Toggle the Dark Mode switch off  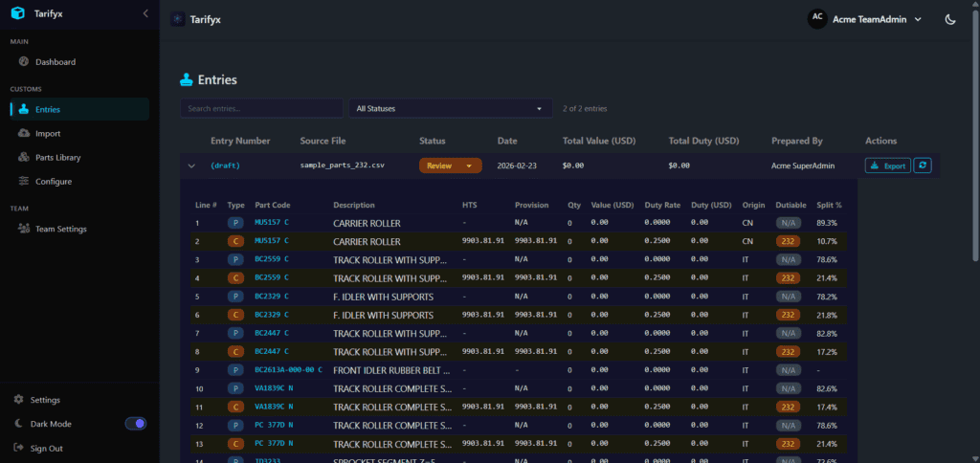(x=136, y=424)
